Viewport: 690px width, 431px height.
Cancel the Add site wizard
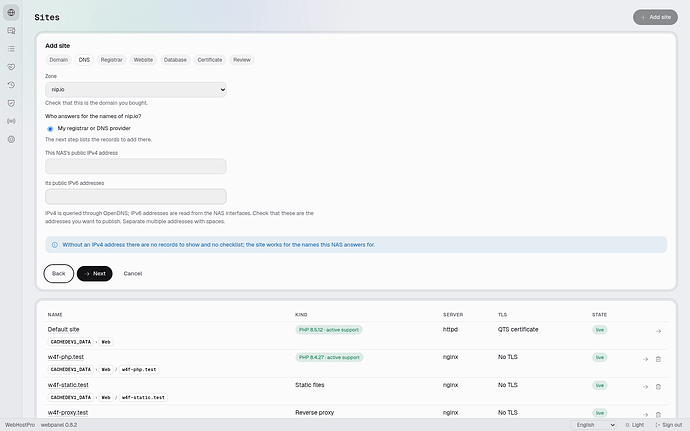pyautogui.click(x=132, y=273)
